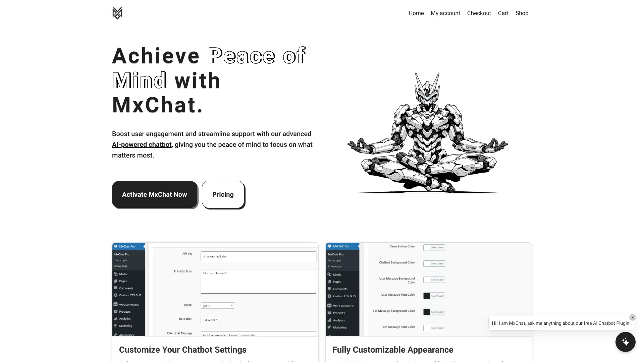644x362 pixels.
Task: Open the Shop navigation menu item
Action: [x=522, y=13]
